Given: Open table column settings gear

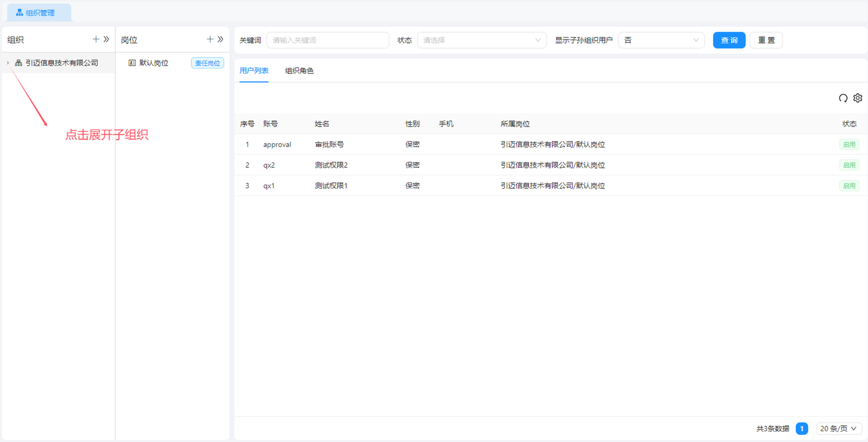Looking at the screenshot, I should tap(858, 98).
